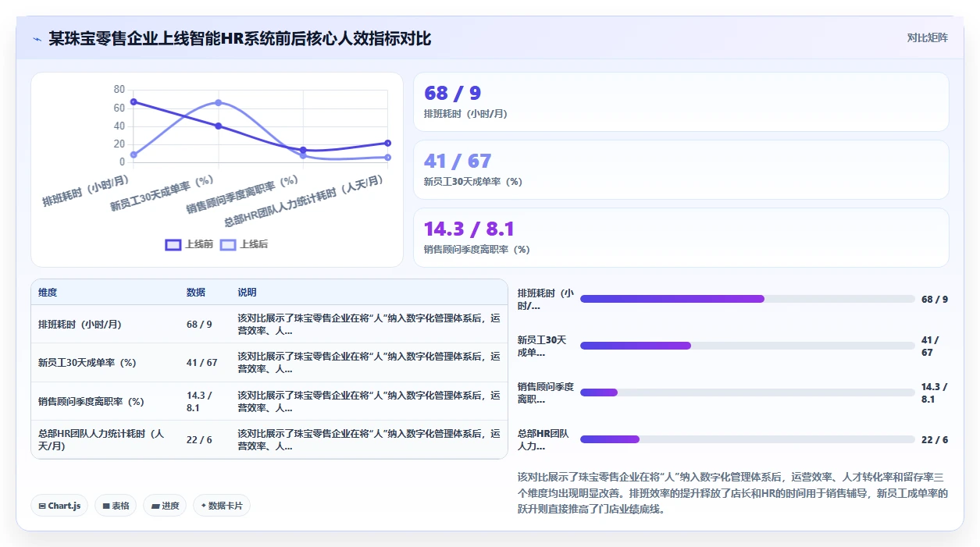
Task: Click the 表格 tag chip
Action: pos(116,506)
